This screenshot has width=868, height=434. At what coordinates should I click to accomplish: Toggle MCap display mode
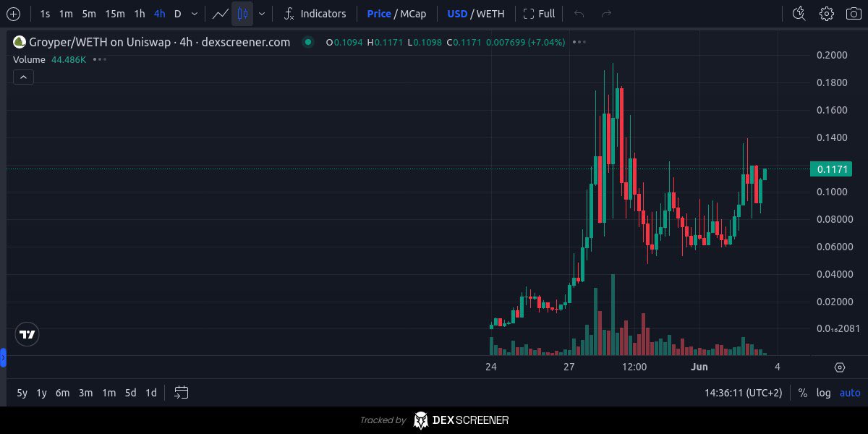[x=414, y=14]
